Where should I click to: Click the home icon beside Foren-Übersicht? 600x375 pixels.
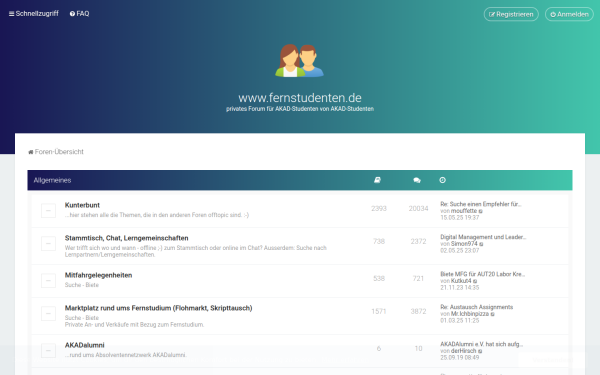pos(31,152)
